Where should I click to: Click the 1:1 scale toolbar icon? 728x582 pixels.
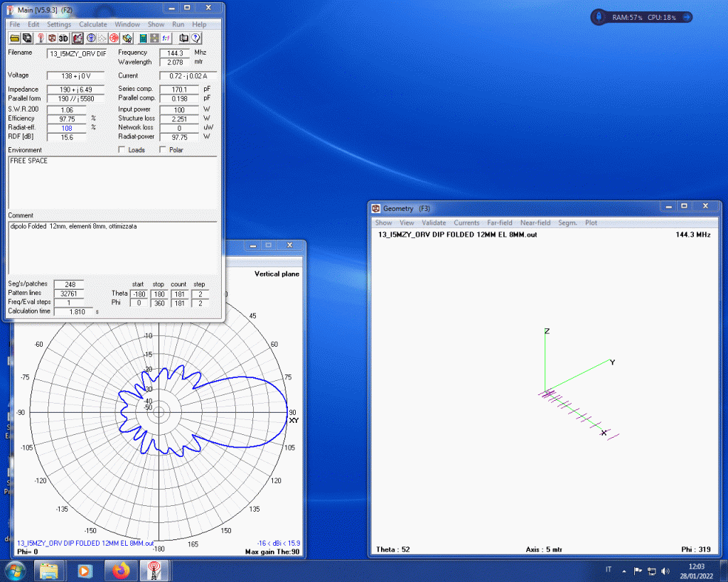tap(165, 38)
